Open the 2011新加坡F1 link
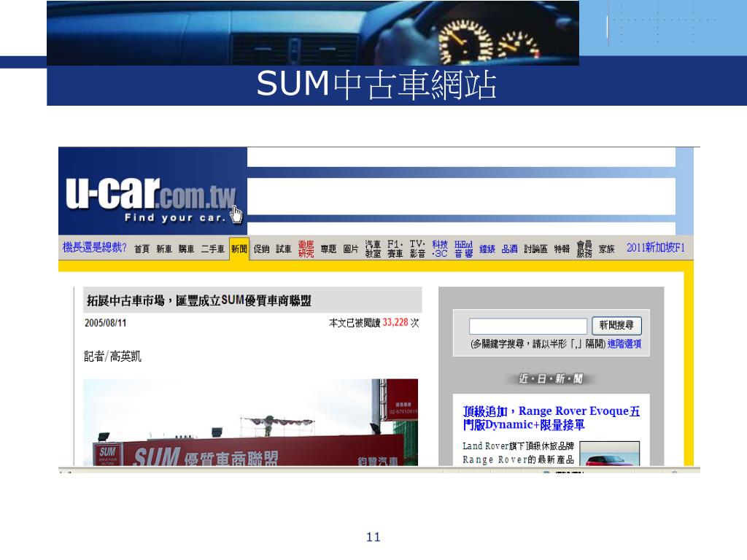747x560 pixels. pos(656,248)
